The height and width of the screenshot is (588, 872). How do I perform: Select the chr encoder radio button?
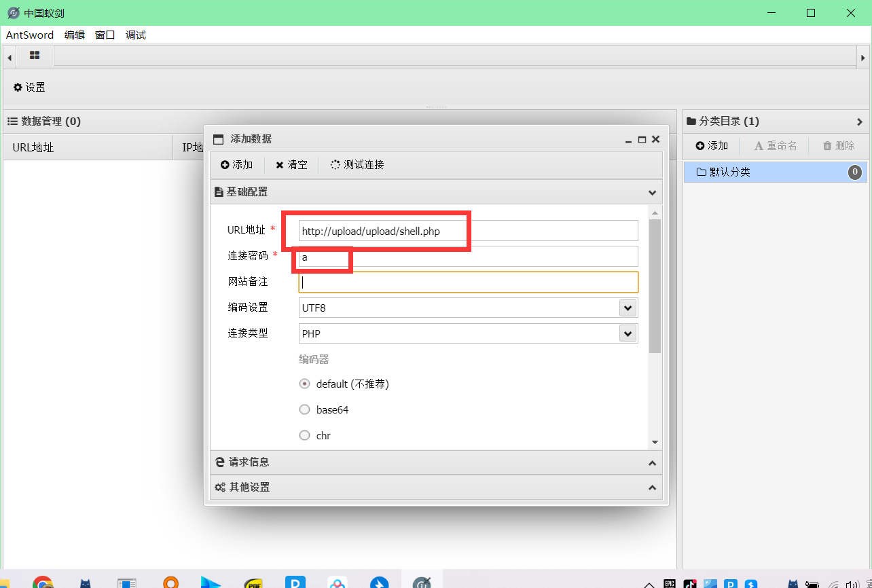pyautogui.click(x=305, y=436)
